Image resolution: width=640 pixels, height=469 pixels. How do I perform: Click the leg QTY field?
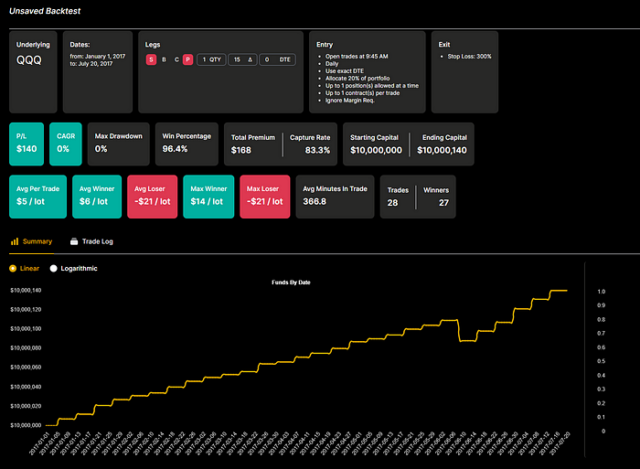(x=211, y=60)
